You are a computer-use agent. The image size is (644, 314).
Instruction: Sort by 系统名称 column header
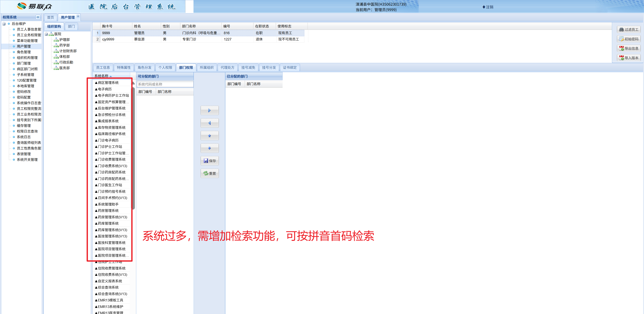(101, 76)
